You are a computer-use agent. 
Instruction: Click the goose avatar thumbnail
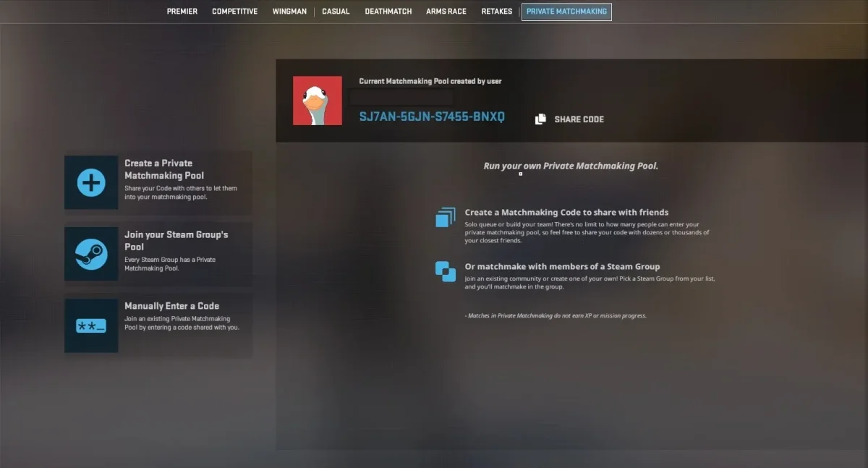pos(317,101)
